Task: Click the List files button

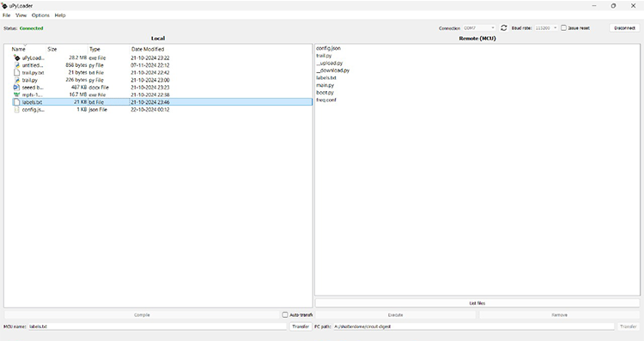Action: (x=477, y=303)
